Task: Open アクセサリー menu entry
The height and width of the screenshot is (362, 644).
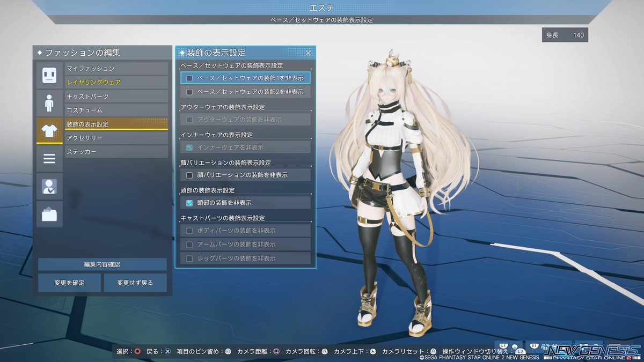Action: (116, 138)
